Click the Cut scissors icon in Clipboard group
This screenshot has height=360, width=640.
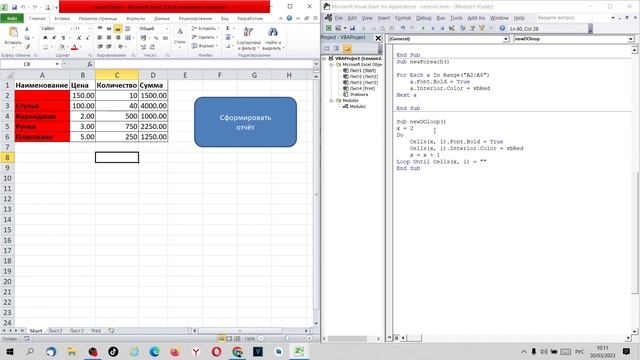point(27,29)
